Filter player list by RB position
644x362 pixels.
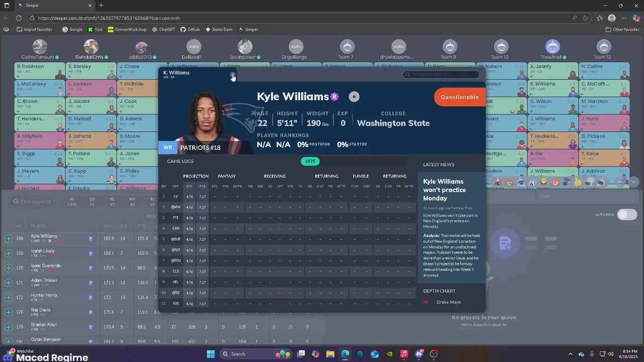click(x=112, y=202)
